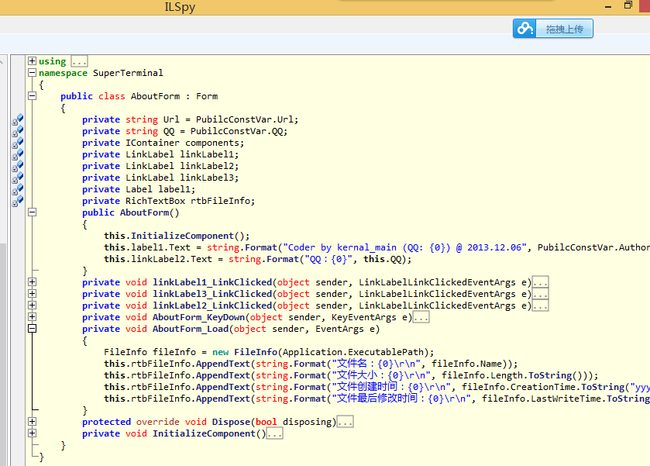Click the IContainer type name

click(x=153, y=143)
